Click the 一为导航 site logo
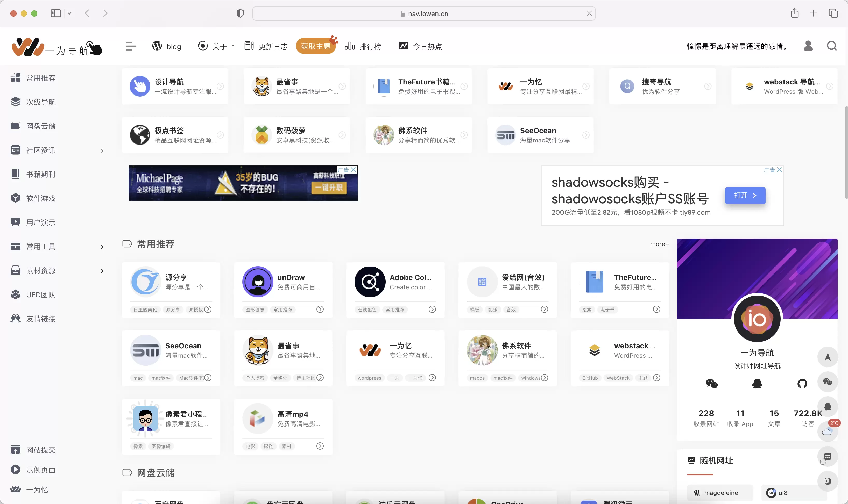The height and width of the screenshot is (504, 848). point(56,47)
